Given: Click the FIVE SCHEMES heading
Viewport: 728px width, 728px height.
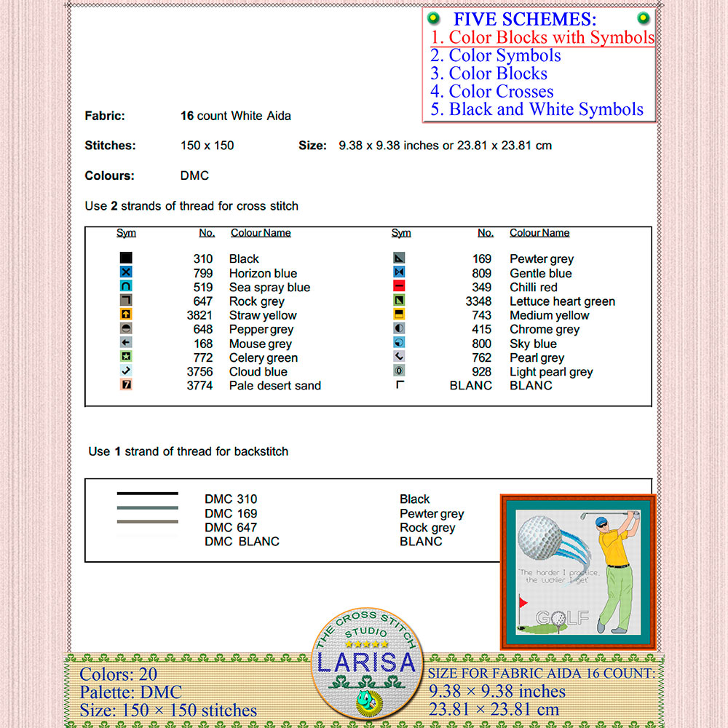Looking at the screenshot, I should (x=525, y=19).
